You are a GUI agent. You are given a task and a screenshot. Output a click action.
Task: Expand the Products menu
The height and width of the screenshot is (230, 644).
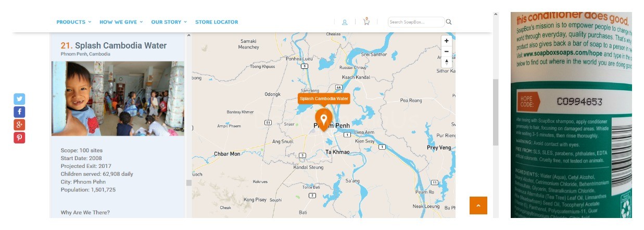(73, 22)
